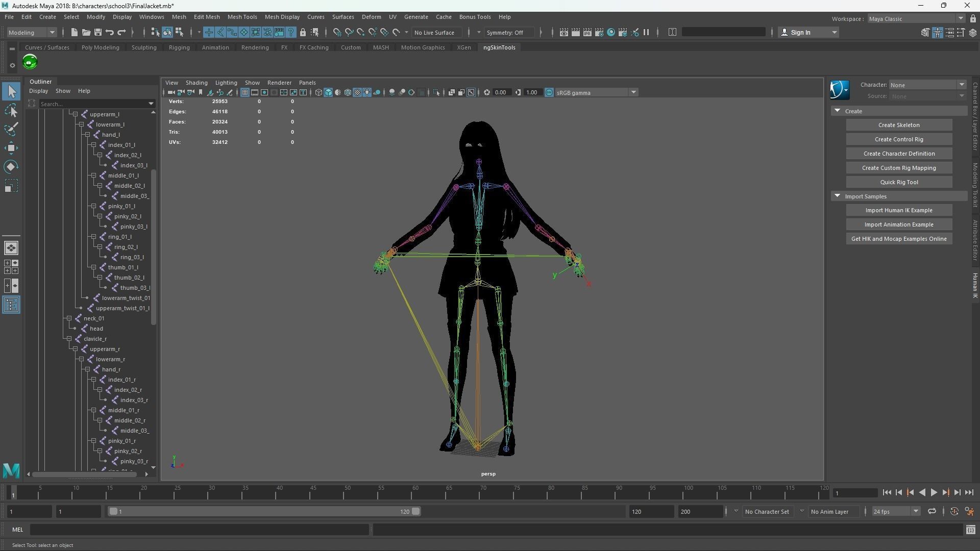Click the Undo arrow icon
This screenshot has width=980, height=551.
click(x=110, y=32)
